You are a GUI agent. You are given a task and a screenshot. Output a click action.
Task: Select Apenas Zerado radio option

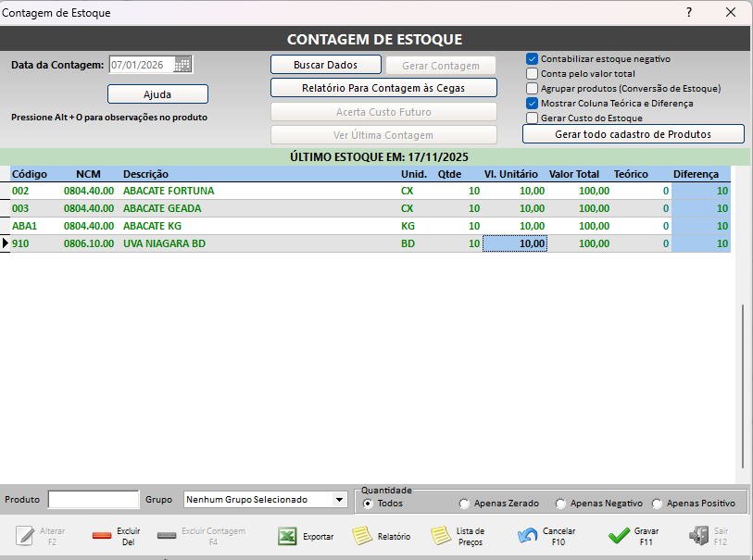click(x=464, y=504)
